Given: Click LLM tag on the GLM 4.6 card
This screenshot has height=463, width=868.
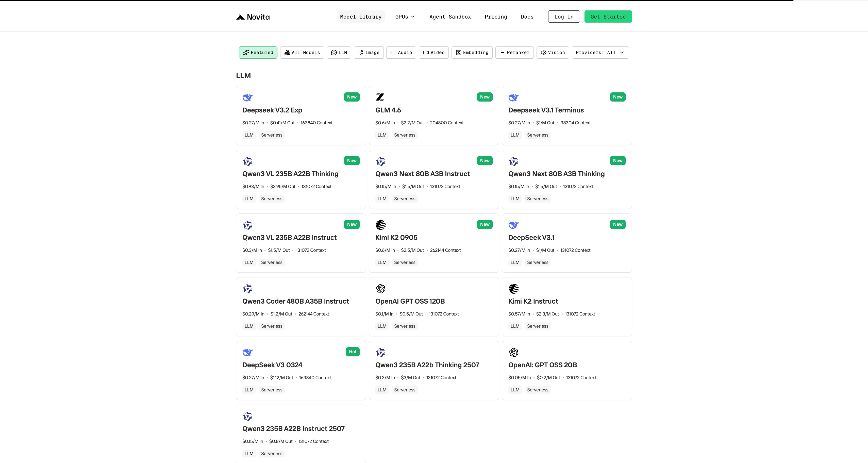Looking at the screenshot, I should point(382,135).
